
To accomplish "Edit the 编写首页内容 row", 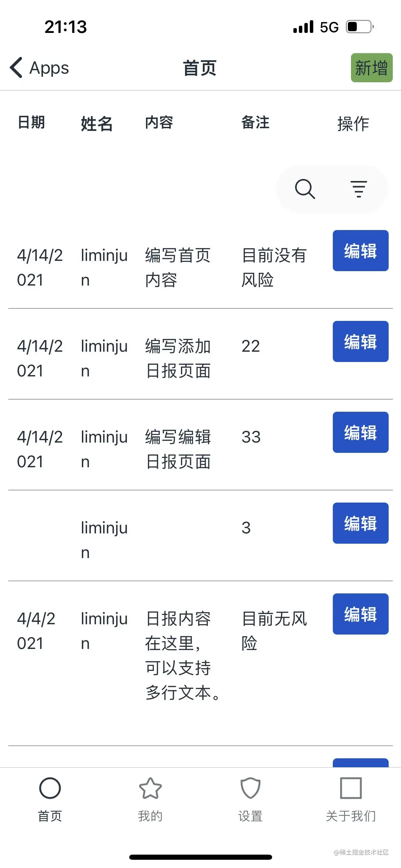I will point(361,251).
